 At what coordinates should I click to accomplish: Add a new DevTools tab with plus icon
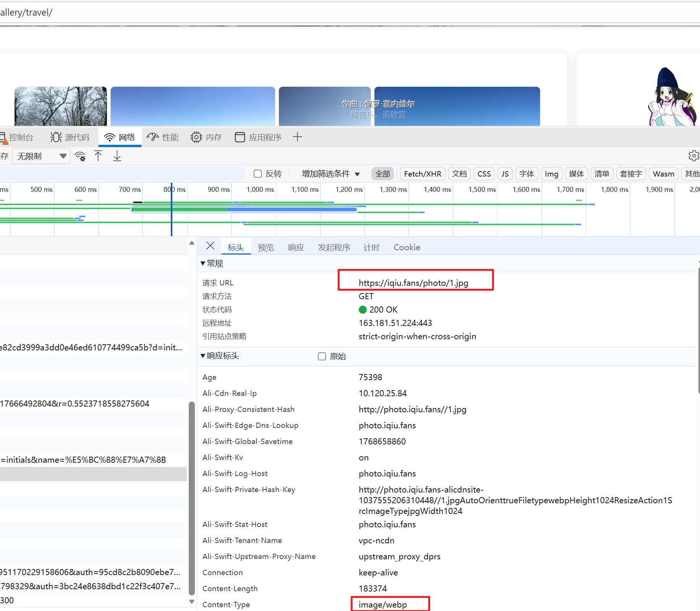297,137
